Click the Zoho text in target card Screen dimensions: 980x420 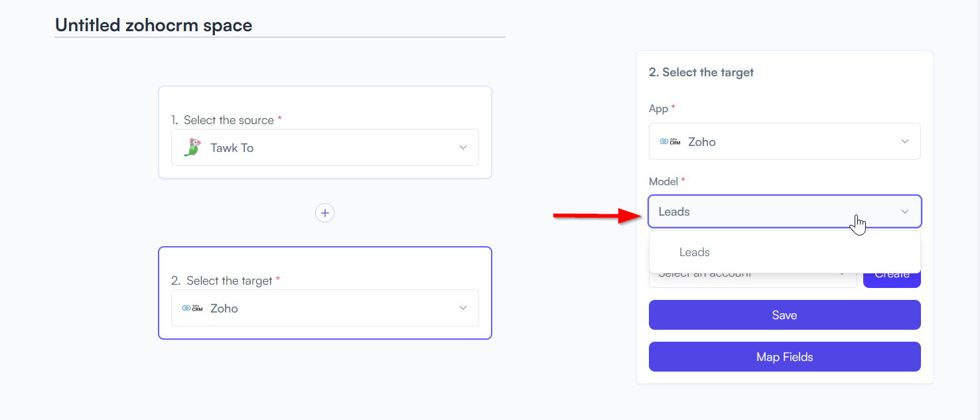tap(224, 308)
